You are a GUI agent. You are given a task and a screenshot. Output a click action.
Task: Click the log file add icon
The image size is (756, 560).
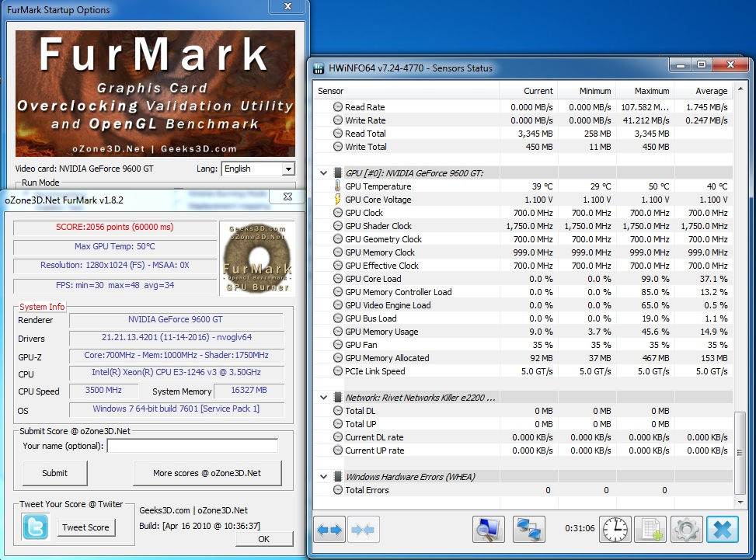pos(650,530)
